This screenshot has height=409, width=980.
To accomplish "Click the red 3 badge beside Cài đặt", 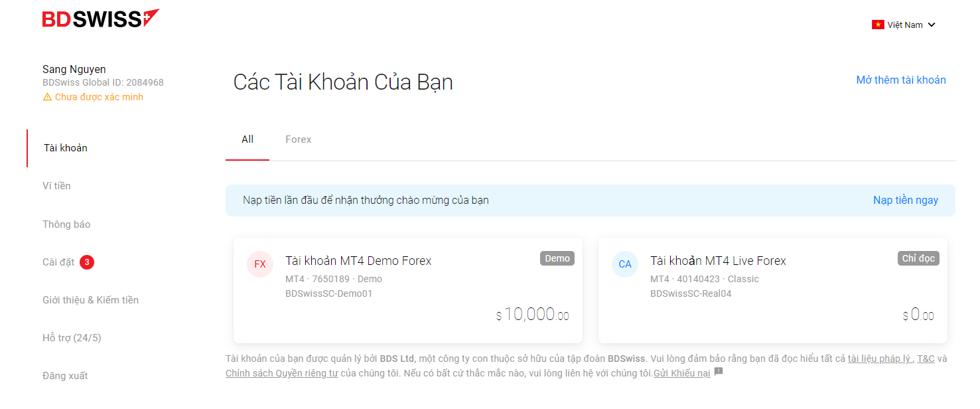I will (x=87, y=262).
